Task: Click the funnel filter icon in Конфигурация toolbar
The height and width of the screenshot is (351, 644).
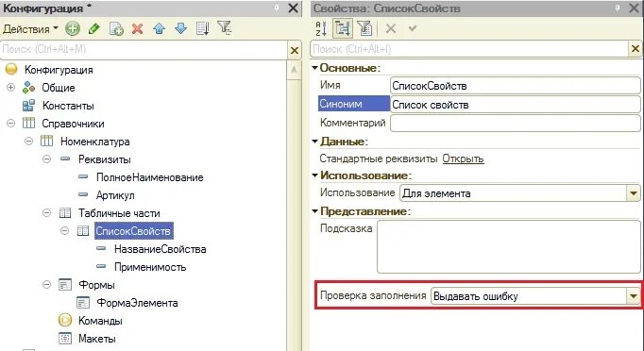Action: (x=225, y=28)
